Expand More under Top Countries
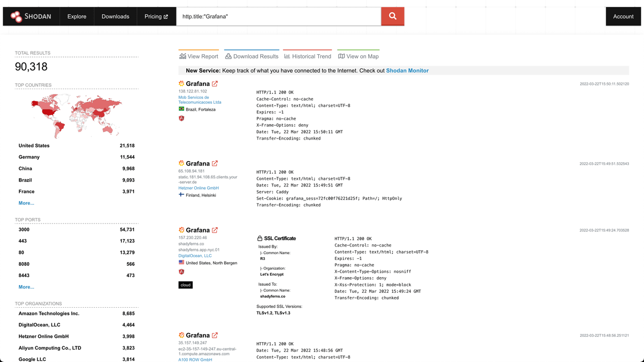Viewport: 644px width, 362px height. [26, 203]
